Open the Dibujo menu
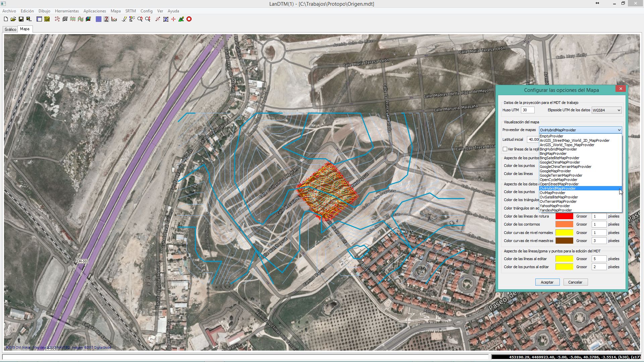Image resolution: width=644 pixels, height=362 pixels. [44, 11]
